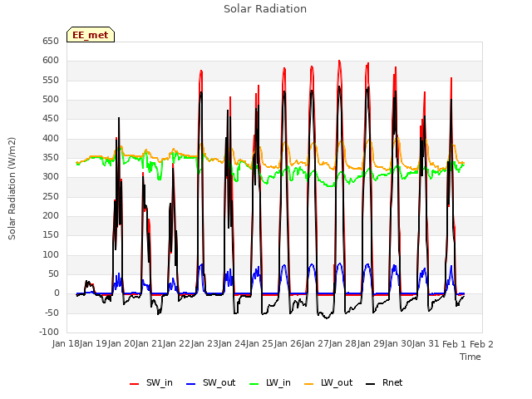
Task: Click the Jan 30 x-axis tick label
Action: click(x=398, y=344)
